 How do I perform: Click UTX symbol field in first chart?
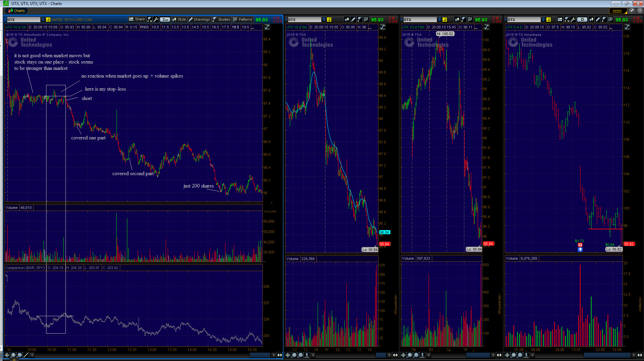tap(23, 20)
